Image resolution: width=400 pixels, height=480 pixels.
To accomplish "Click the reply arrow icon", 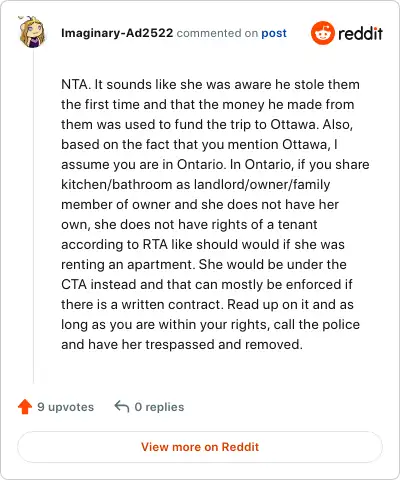I will (x=122, y=407).
